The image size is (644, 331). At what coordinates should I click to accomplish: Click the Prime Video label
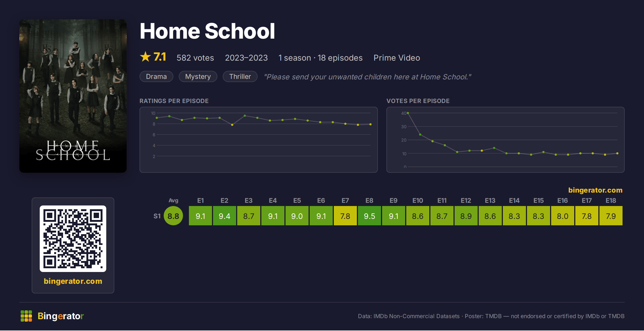click(x=397, y=58)
